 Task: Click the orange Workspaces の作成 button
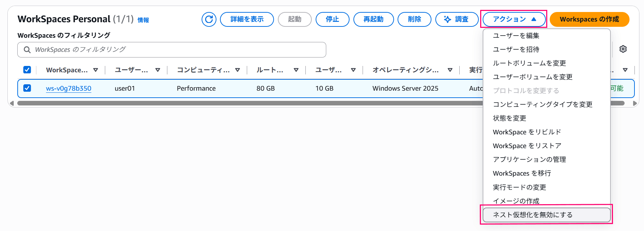pos(589,19)
